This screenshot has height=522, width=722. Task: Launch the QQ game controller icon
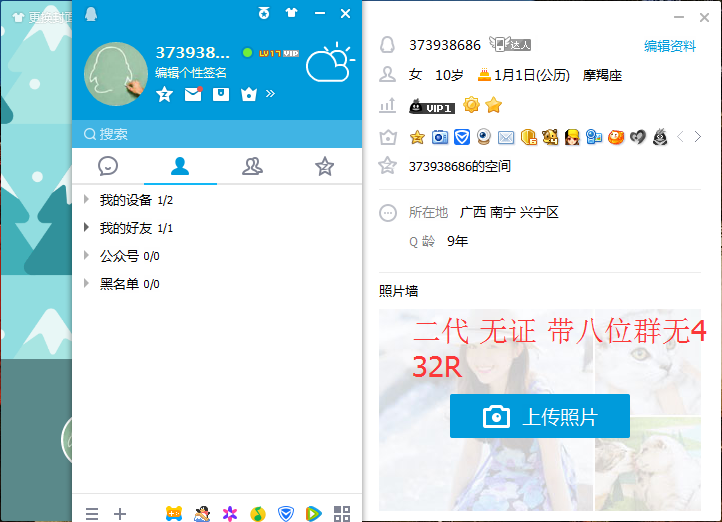point(174,514)
